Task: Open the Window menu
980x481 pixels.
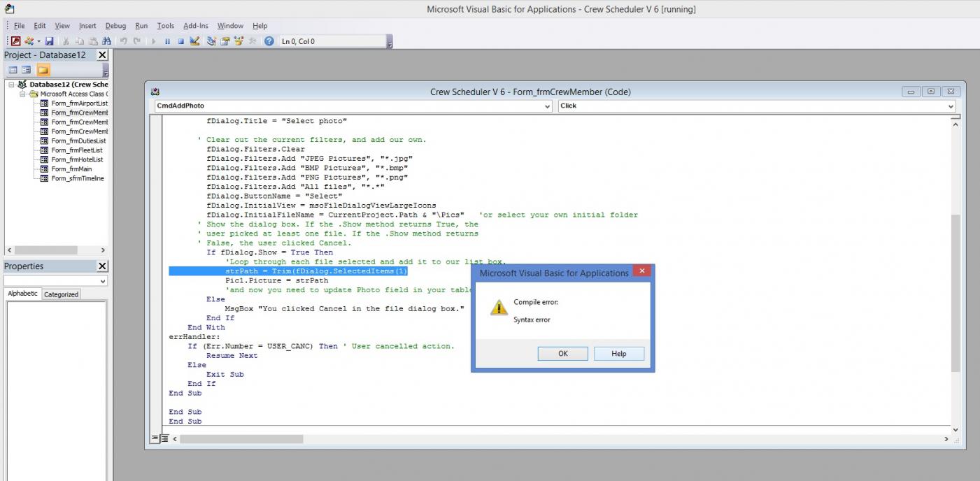Action: pos(230,26)
